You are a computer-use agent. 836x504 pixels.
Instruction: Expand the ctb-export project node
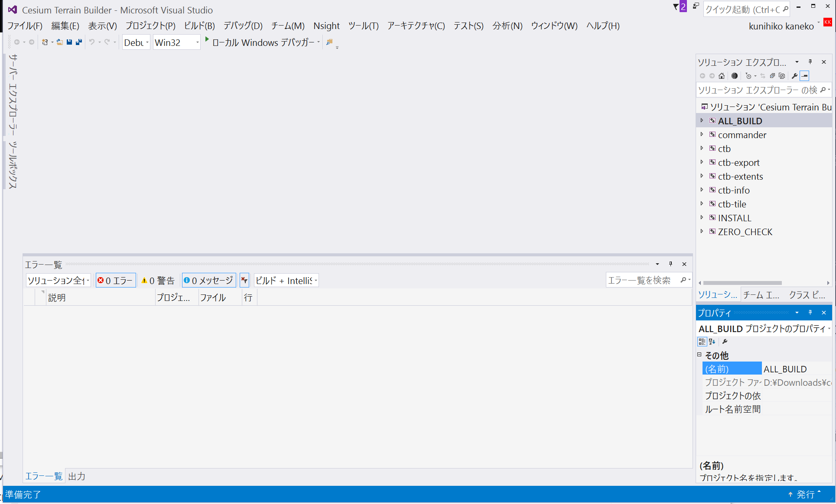point(702,162)
